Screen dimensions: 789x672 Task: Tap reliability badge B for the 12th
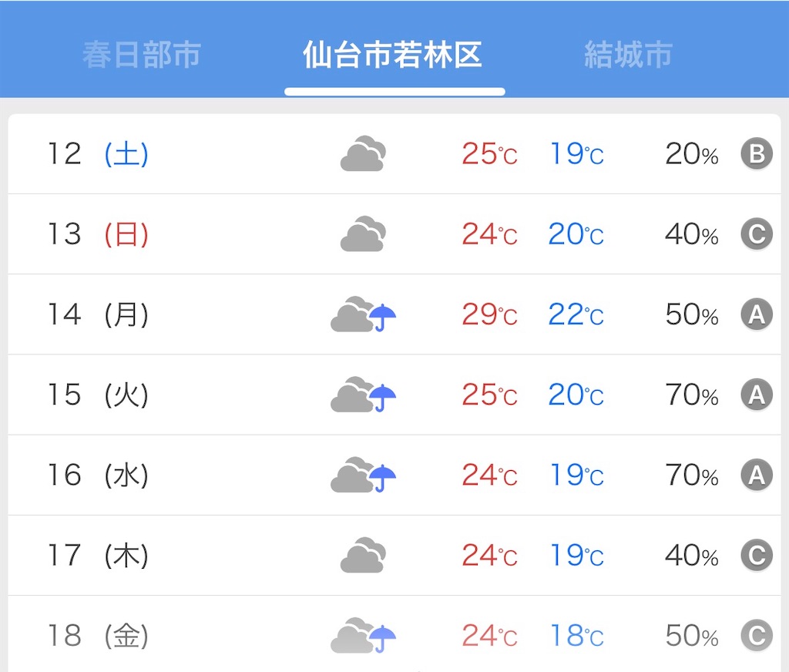click(757, 153)
